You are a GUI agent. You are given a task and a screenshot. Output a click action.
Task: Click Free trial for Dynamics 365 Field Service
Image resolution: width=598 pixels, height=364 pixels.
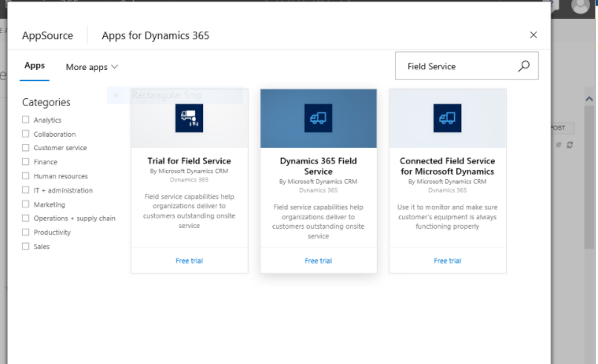pyautogui.click(x=318, y=261)
